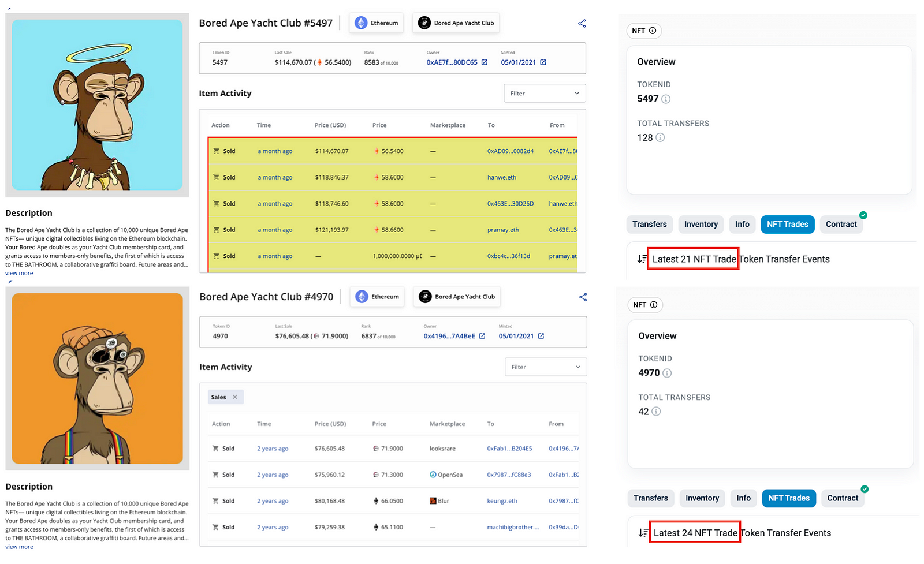Click the green verified badge on the Contract tab

863,215
